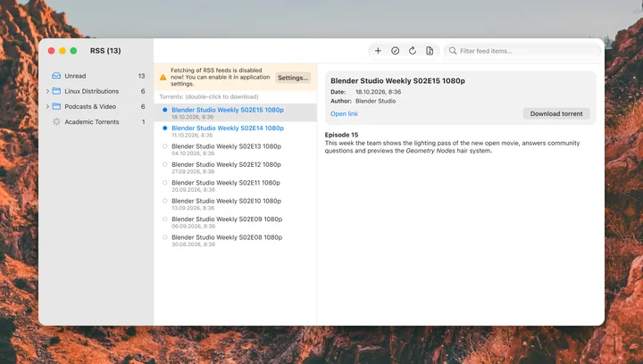This screenshot has height=364, width=643.
Task: Click the Torrents: (double-click to download) label
Action: [209, 96]
